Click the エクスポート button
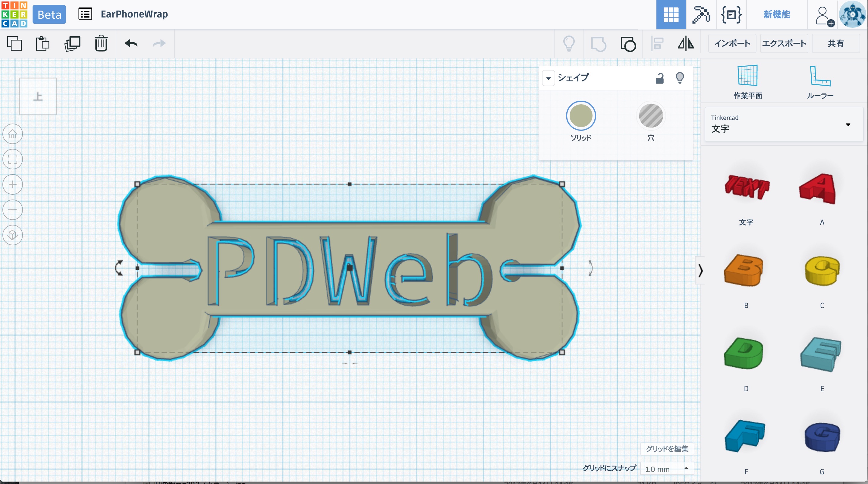 pos(784,43)
